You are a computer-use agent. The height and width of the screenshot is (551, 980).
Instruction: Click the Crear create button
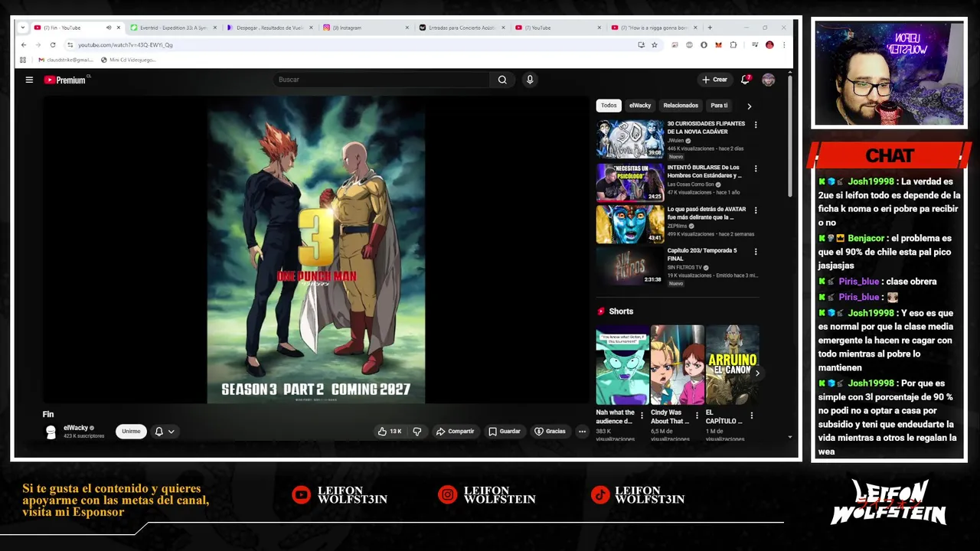(715, 80)
